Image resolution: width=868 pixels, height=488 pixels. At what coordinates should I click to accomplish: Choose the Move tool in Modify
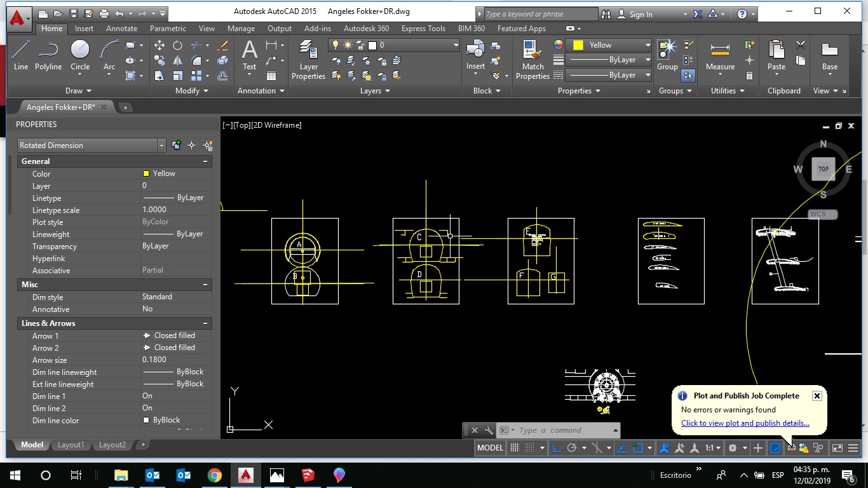pyautogui.click(x=159, y=45)
